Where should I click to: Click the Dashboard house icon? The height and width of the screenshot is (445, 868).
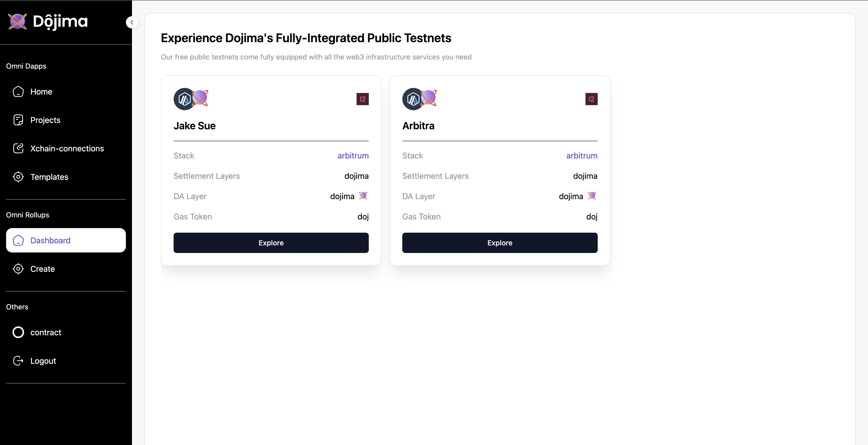pyautogui.click(x=18, y=240)
